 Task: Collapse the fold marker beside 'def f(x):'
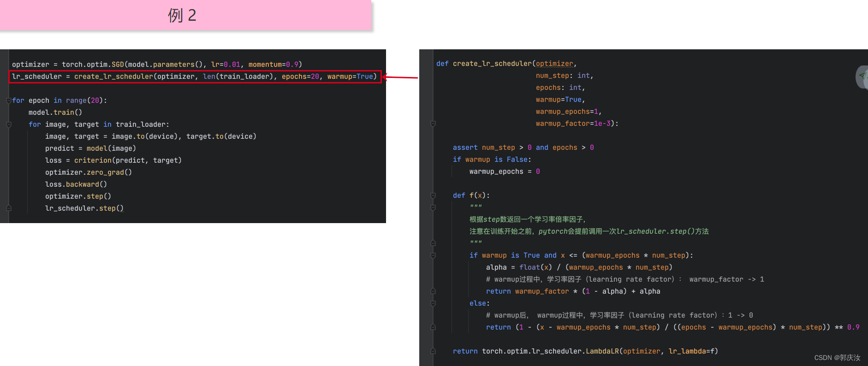[x=433, y=195]
